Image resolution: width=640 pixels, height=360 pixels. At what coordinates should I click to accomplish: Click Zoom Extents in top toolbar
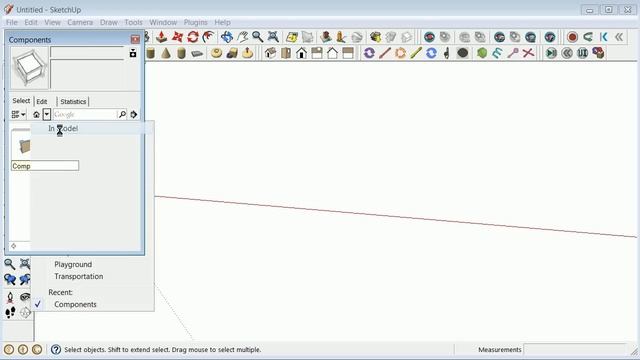pyautogui.click(x=273, y=37)
